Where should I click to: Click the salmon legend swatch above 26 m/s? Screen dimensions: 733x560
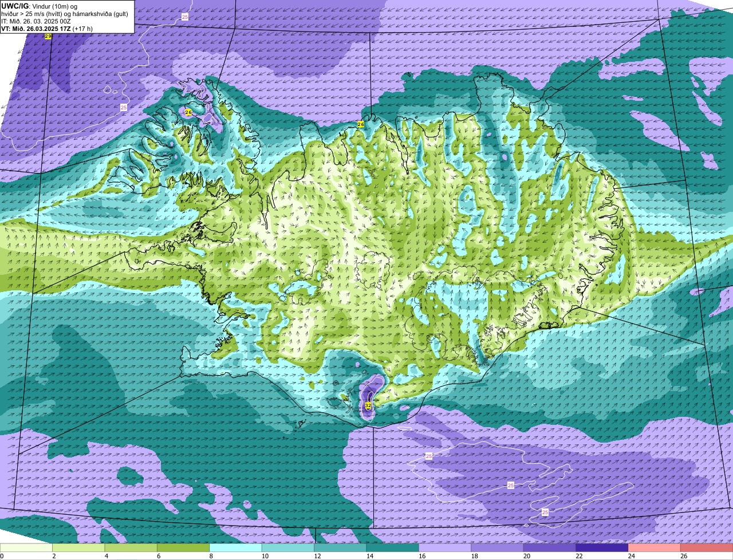tap(707, 547)
